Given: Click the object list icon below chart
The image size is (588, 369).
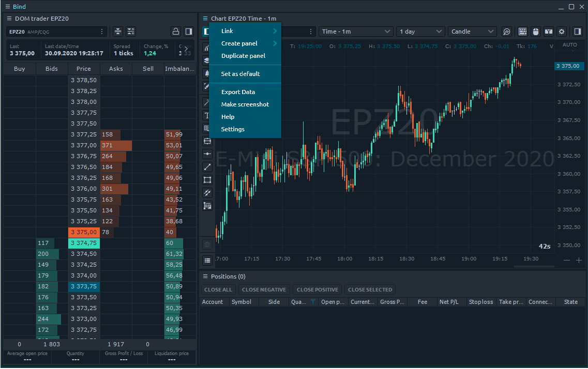Looking at the screenshot, I should pyautogui.click(x=207, y=260).
